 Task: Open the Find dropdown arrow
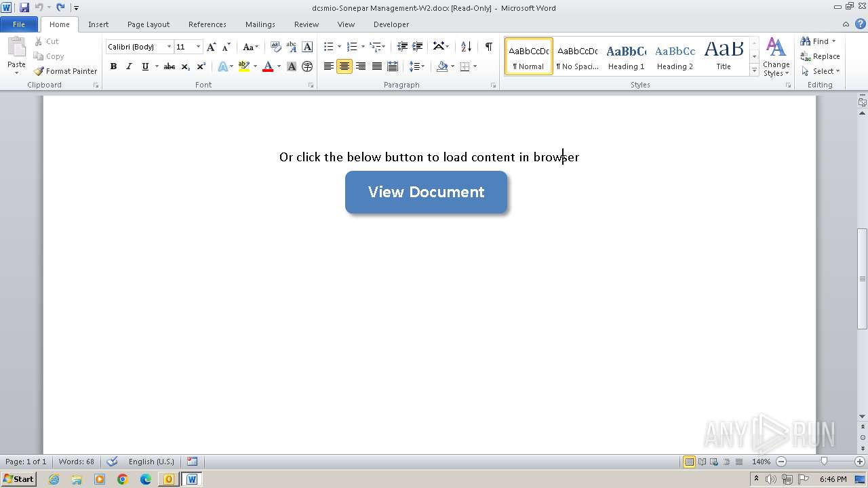(x=833, y=41)
